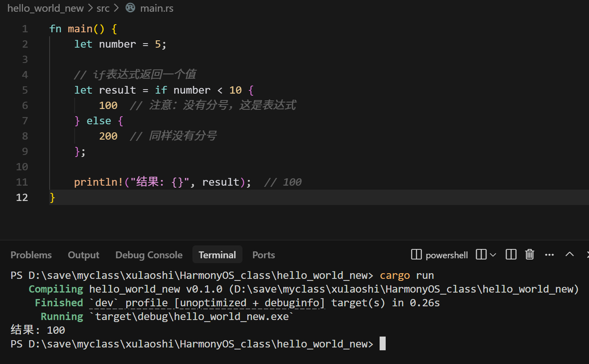Click line number 12 in gutter
The width and height of the screenshot is (589, 364).
tap(22, 198)
